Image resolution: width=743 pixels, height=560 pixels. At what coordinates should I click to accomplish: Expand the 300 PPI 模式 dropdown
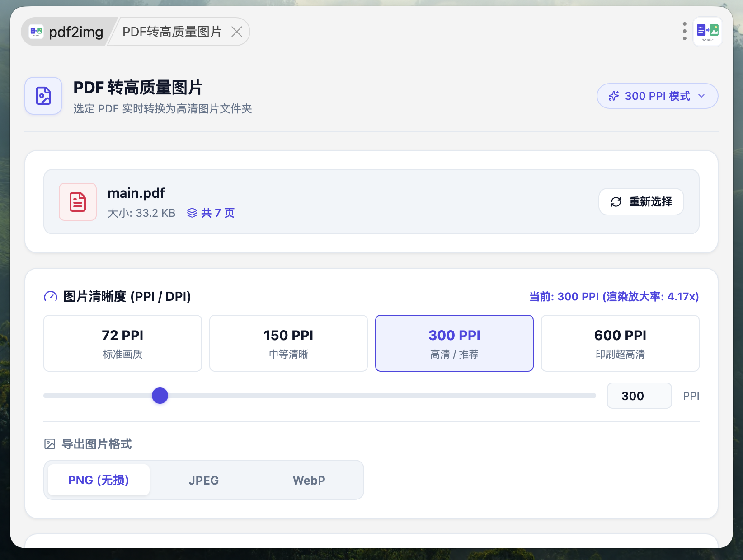point(657,96)
